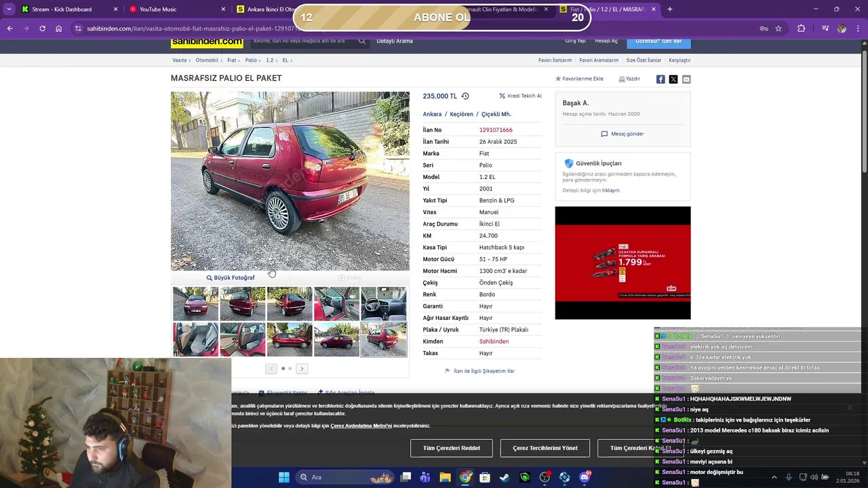Screen dimensions: 868x488
Task: Open Discord from the taskbar
Action: point(585,477)
